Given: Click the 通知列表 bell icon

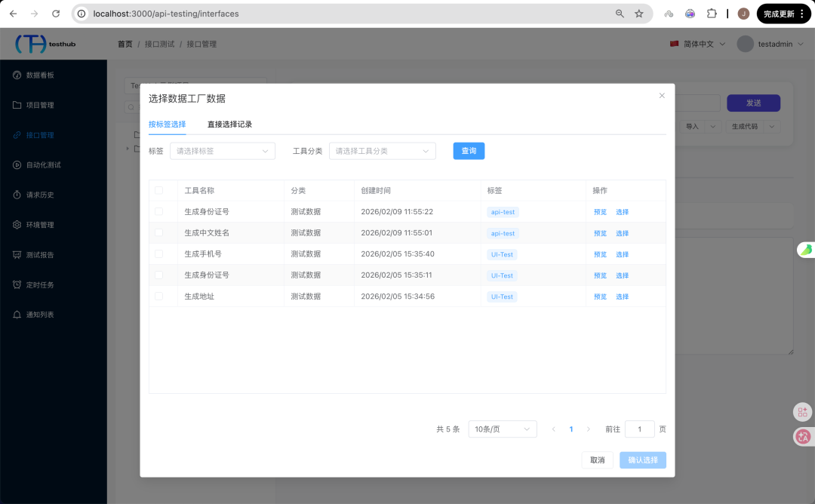Looking at the screenshot, I should [x=17, y=315].
